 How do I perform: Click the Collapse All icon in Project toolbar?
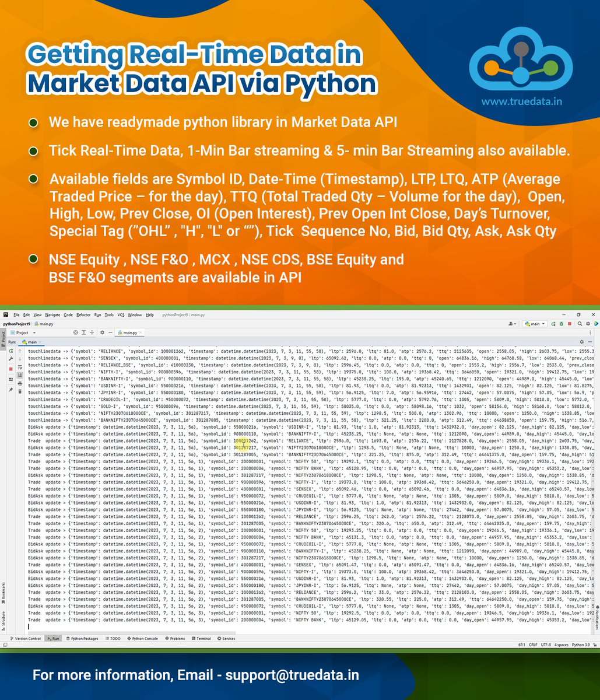click(92, 332)
